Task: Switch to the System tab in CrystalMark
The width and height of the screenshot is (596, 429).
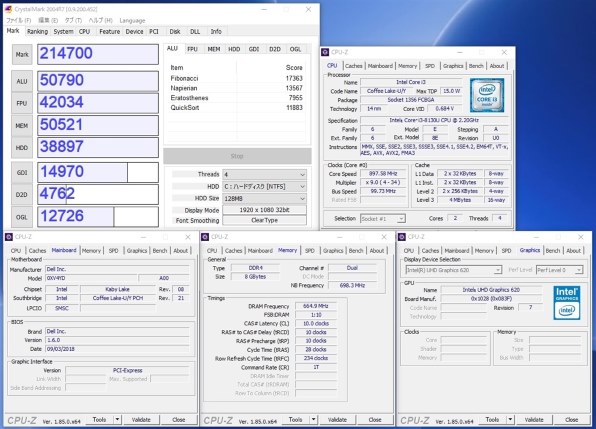Action: [x=63, y=32]
